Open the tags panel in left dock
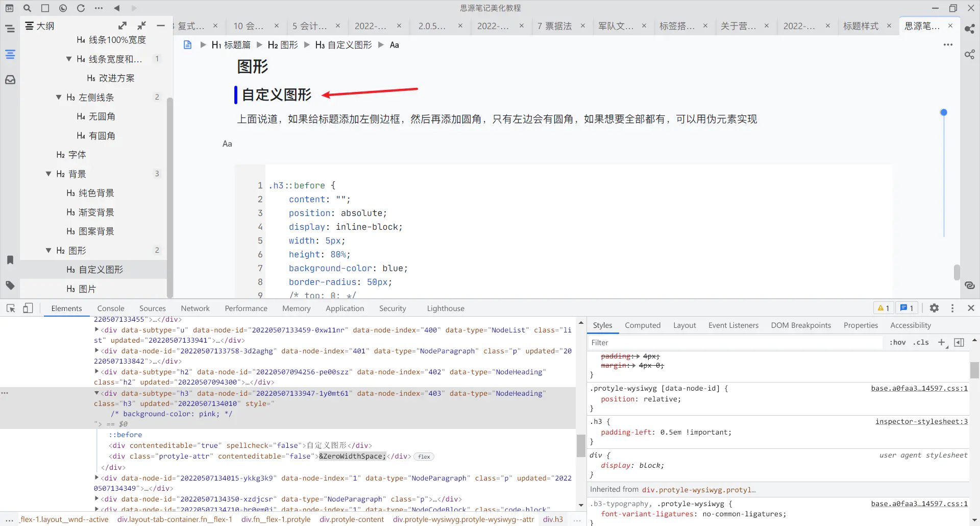This screenshot has height=526, width=980. [10, 285]
